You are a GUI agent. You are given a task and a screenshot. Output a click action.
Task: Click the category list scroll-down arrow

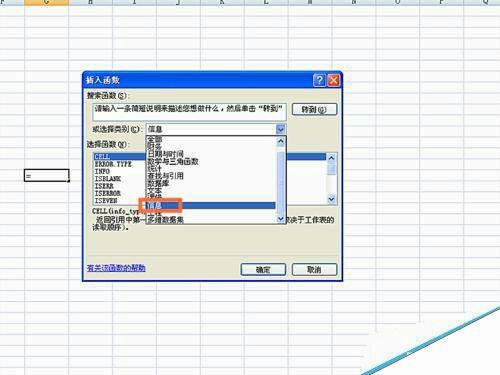(x=281, y=219)
